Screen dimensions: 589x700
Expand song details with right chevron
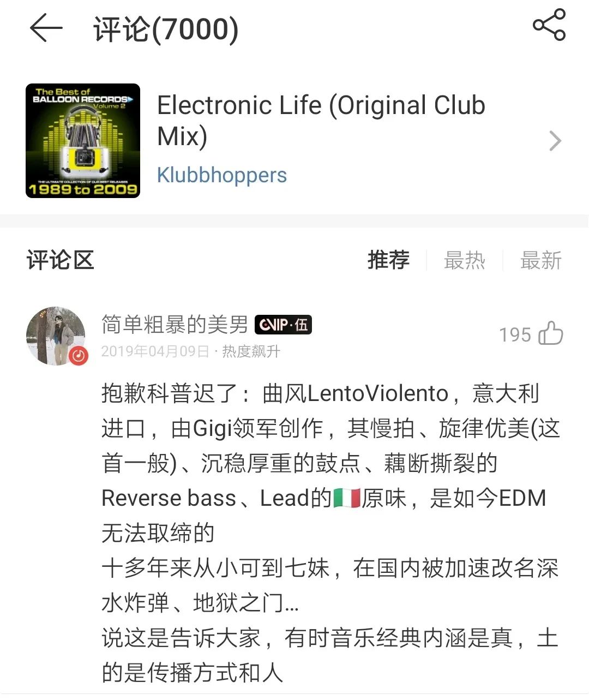point(555,141)
